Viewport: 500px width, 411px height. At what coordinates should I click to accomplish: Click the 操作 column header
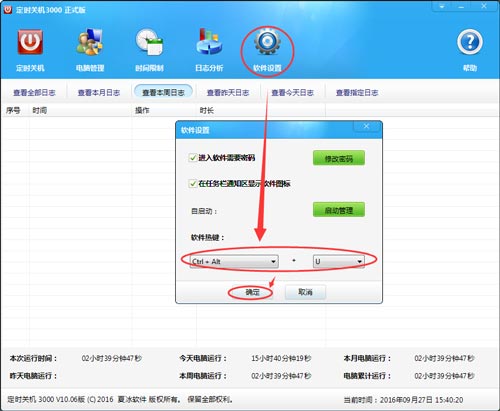(x=142, y=110)
